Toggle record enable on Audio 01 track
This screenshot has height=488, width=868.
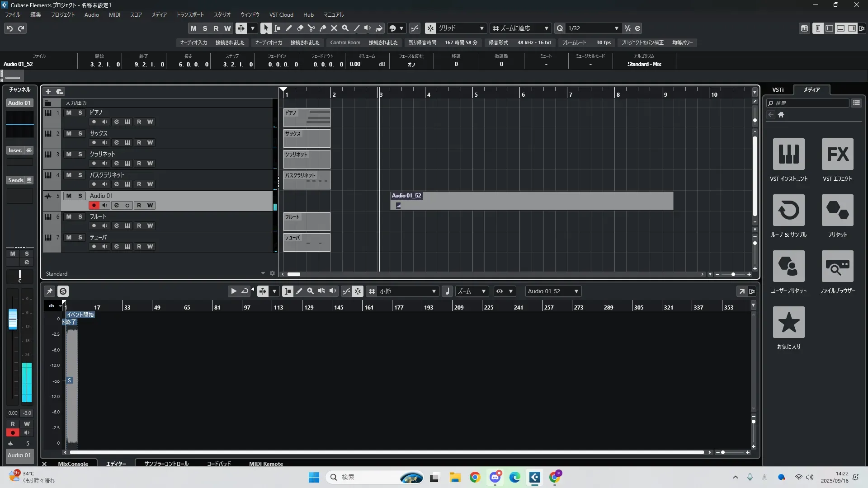pyautogui.click(x=94, y=205)
